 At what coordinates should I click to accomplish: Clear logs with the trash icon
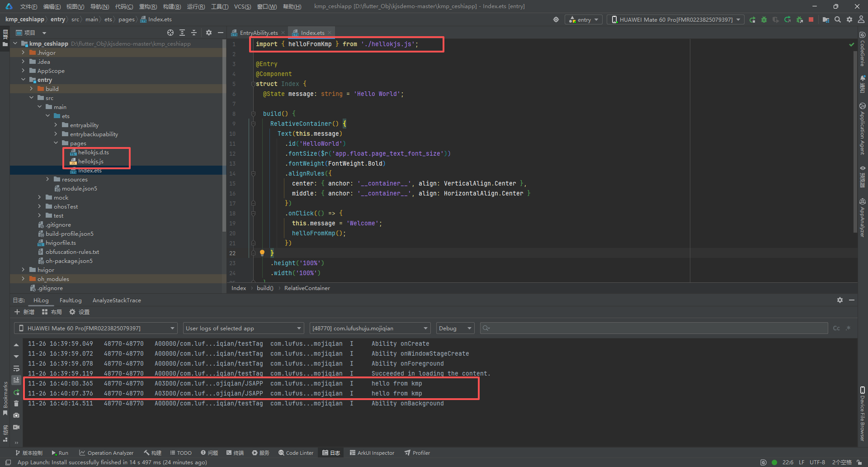pos(16,404)
